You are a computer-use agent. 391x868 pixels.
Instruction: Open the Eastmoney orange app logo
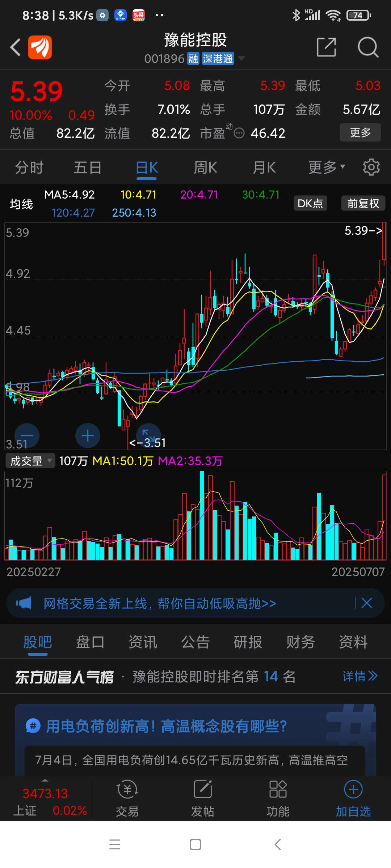[40, 47]
